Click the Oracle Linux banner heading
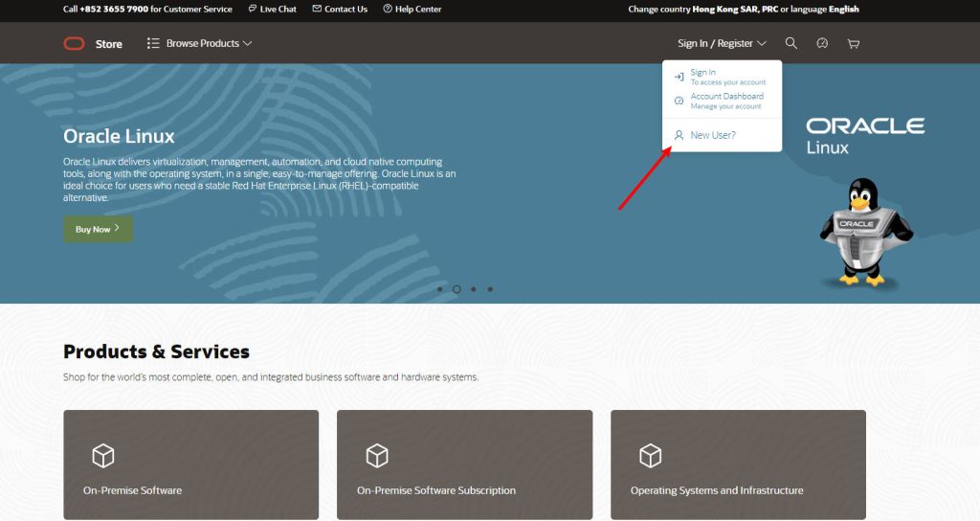Screen dimensions: 980x521 coord(119,136)
